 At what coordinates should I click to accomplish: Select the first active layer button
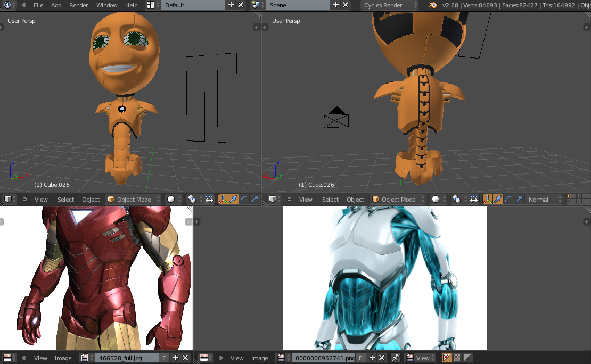(569, 197)
